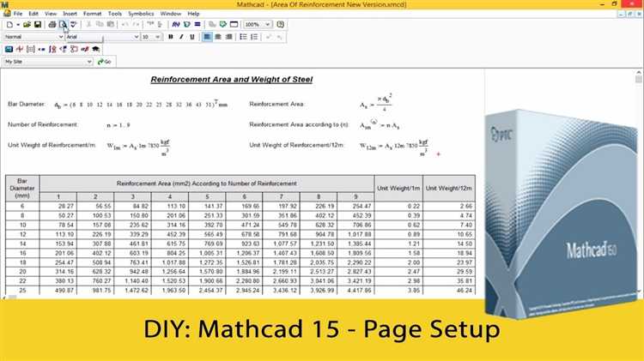
Task: Open a file with the Open folder icon
Action: click(x=27, y=25)
